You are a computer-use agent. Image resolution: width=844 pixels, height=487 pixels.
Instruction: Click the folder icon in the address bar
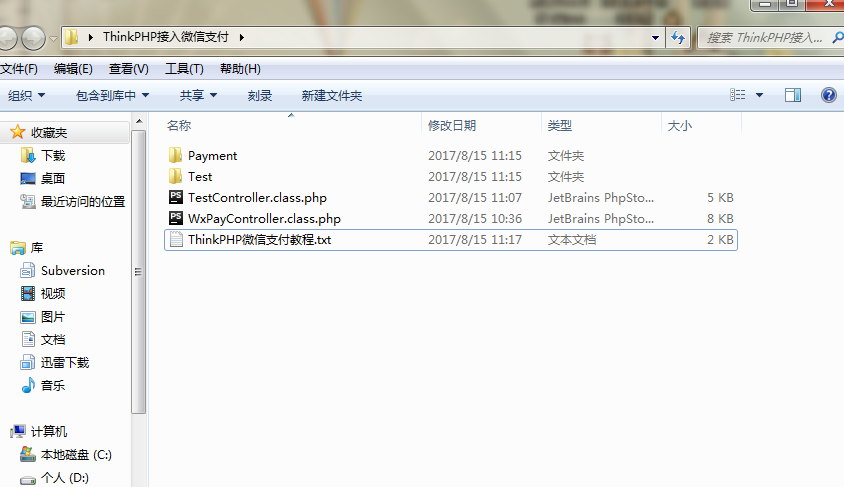[x=72, y=38]
